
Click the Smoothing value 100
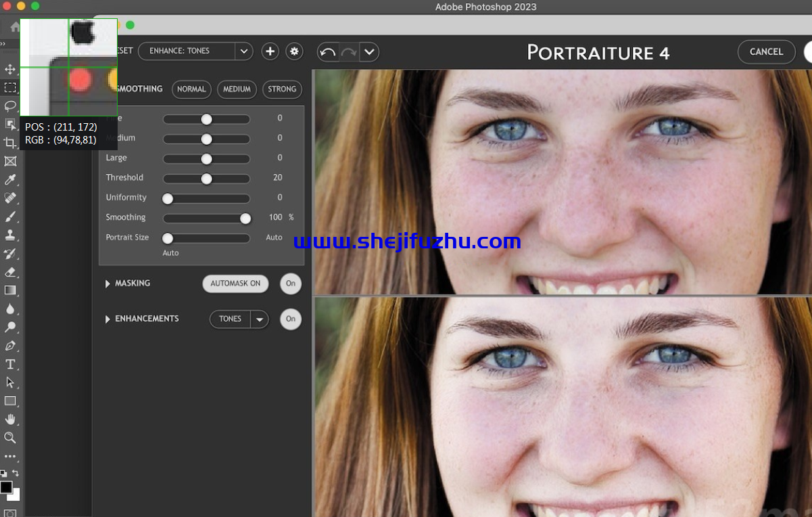[x=276, y=217]
